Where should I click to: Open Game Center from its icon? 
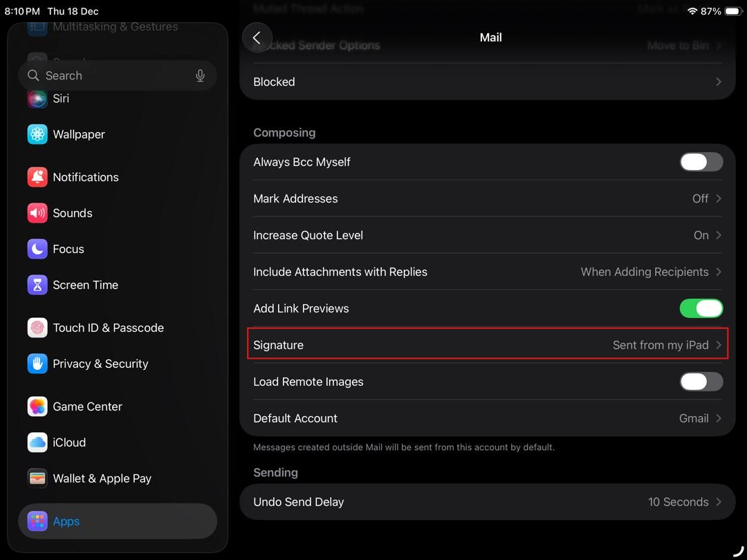pyautogui.click(x=37, y=407)
